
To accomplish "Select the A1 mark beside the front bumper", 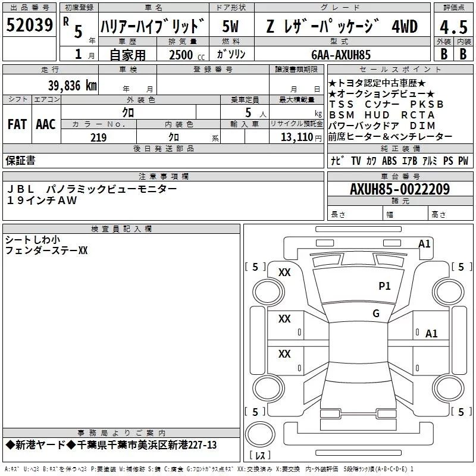I will point(424,243).
